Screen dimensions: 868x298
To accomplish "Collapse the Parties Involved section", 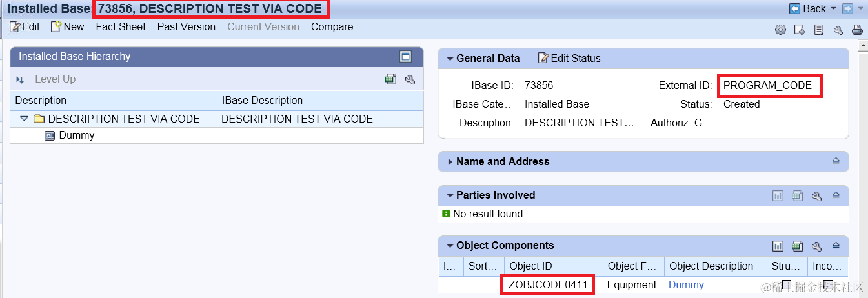I will coord(450,195).
